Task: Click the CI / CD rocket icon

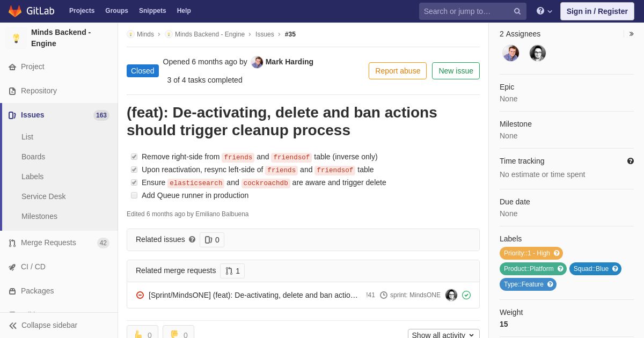Action: pos(12,267)
